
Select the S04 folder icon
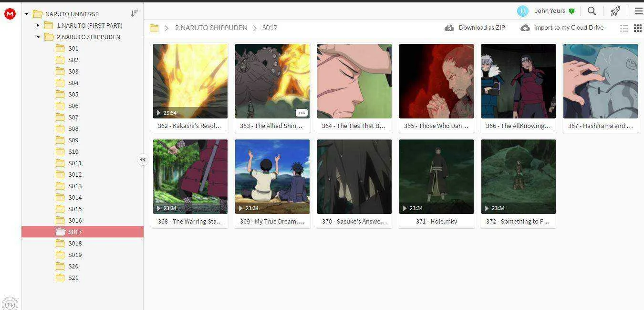point(60,83)
